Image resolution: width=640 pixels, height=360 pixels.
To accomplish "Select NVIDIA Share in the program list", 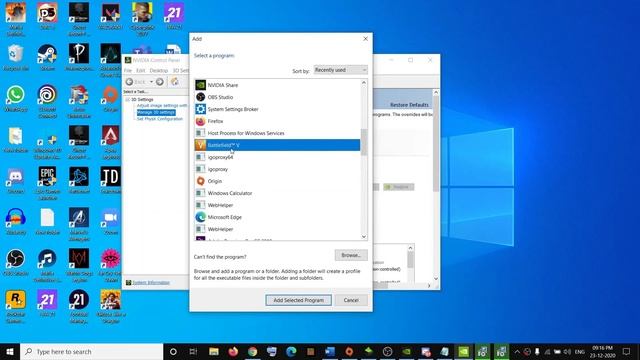I will 277,85.
